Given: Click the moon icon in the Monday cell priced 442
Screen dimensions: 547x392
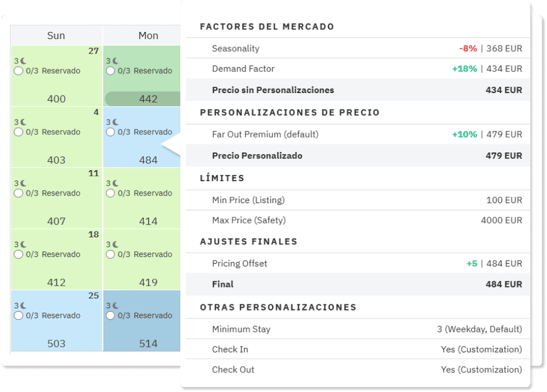Looking at the screenshot, I should [x=116, y=61].
